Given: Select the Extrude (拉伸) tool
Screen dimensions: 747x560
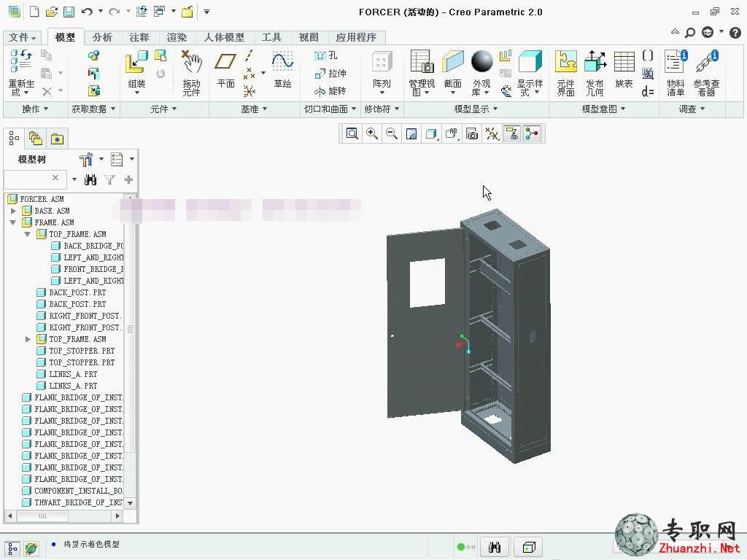Looking at the screenshot, I should pyautogui.click(x=330, y=74).
